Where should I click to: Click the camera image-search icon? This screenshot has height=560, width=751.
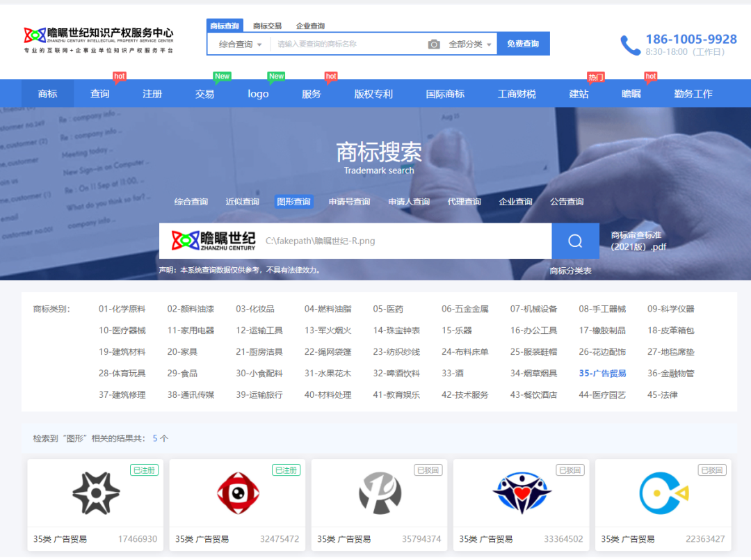click(x=434, y=45)
